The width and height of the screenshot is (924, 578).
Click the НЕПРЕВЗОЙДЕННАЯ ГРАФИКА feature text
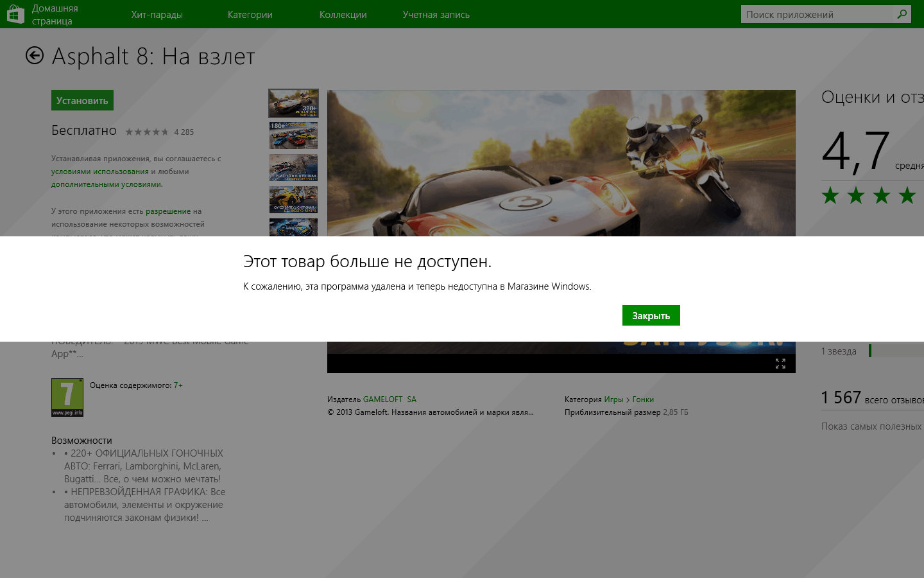[144, 505]
